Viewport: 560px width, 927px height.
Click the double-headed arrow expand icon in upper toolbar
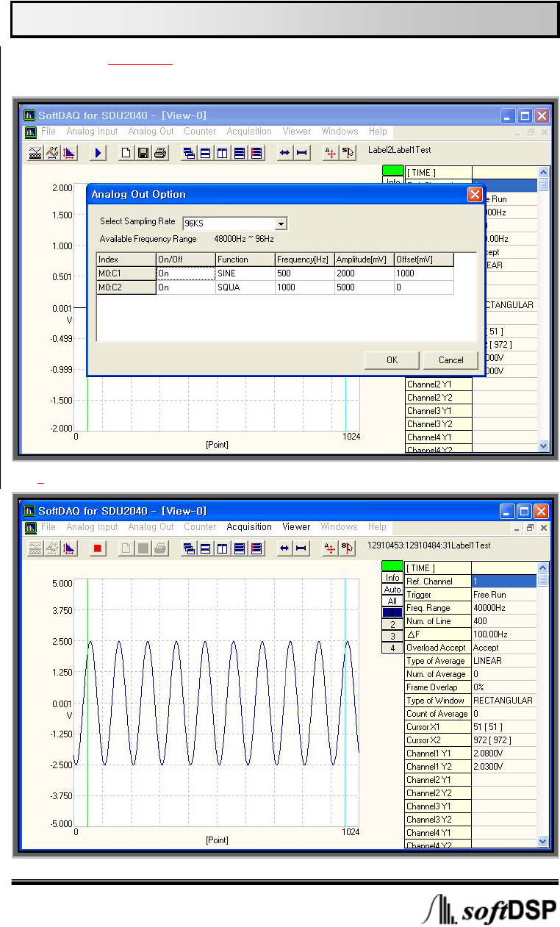click(x=284, y=153)
